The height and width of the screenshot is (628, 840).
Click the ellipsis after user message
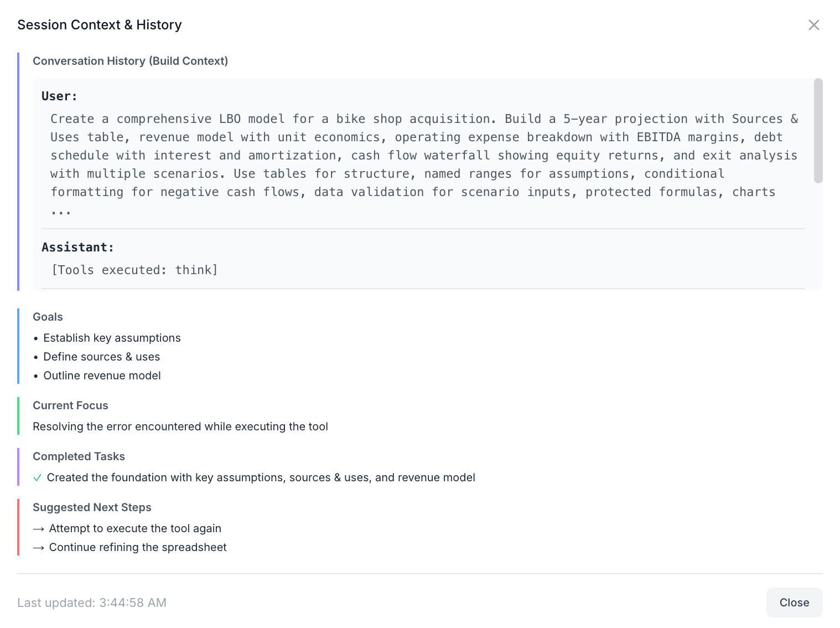60,211
